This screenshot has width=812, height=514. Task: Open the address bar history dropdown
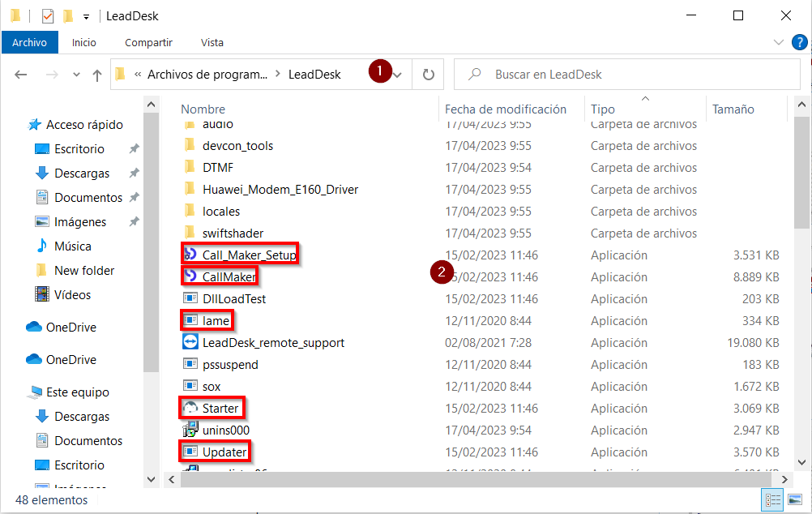pyautogui.click(x=398, y=75)
